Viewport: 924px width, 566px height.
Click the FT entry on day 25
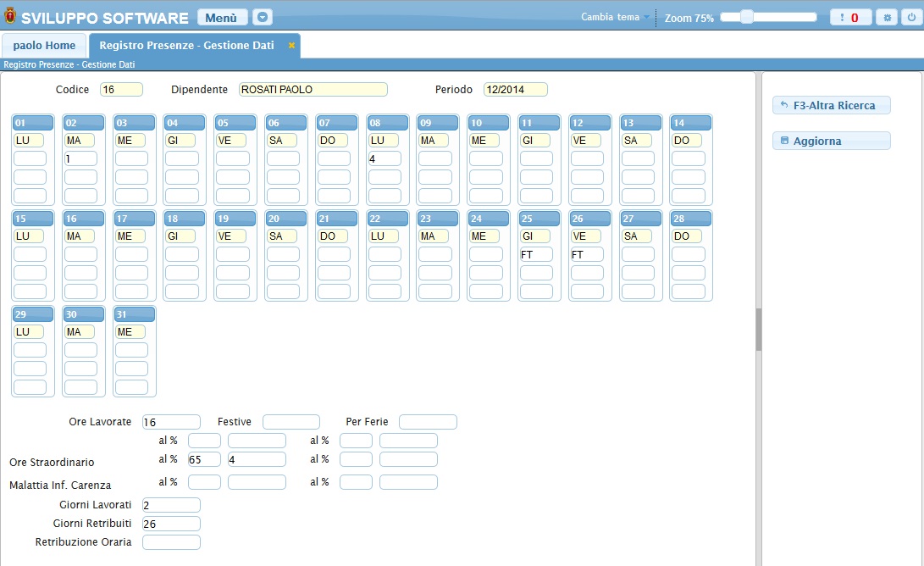pyautogui.click(x=535, y=254)
